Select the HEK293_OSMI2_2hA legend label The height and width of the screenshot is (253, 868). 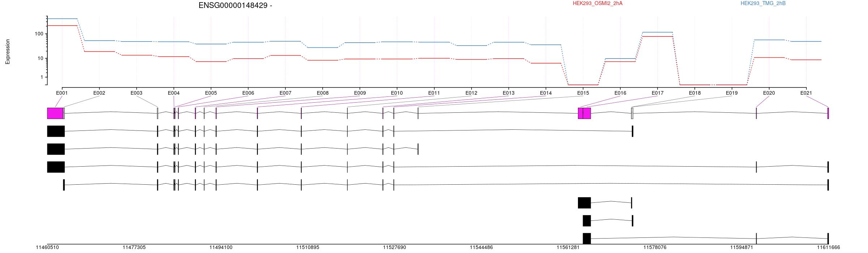[598, 4]
